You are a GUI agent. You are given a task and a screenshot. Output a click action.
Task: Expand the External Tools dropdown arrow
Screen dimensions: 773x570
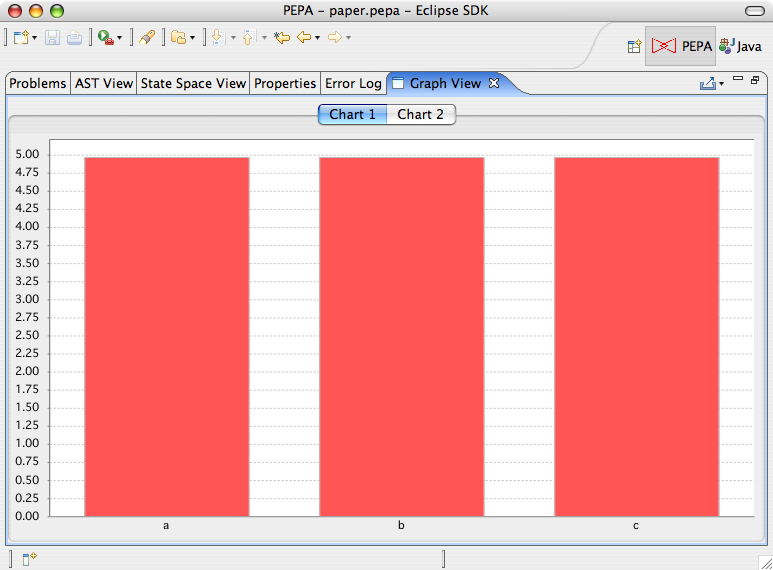pyautogui.click(x=119, y=39)
